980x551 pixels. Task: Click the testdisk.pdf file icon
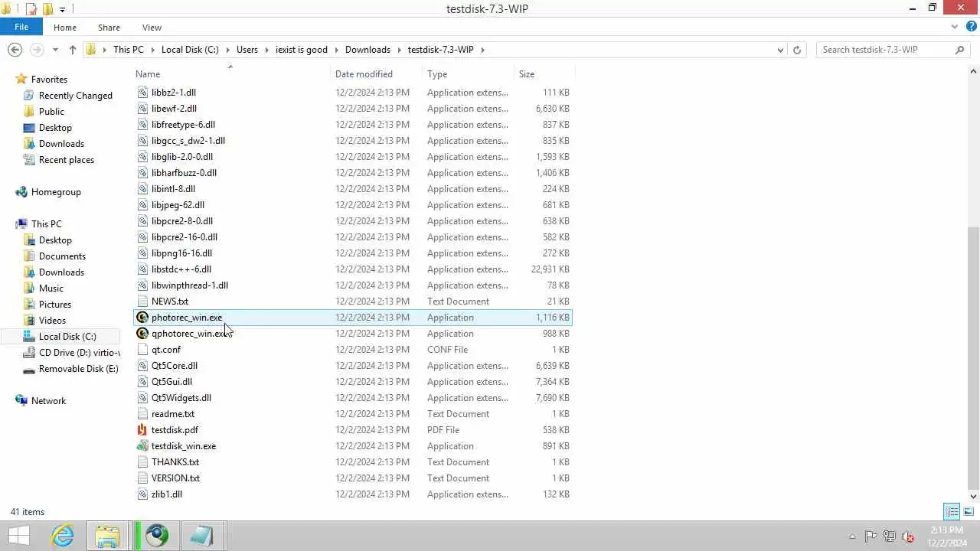(x=142, y=430)
